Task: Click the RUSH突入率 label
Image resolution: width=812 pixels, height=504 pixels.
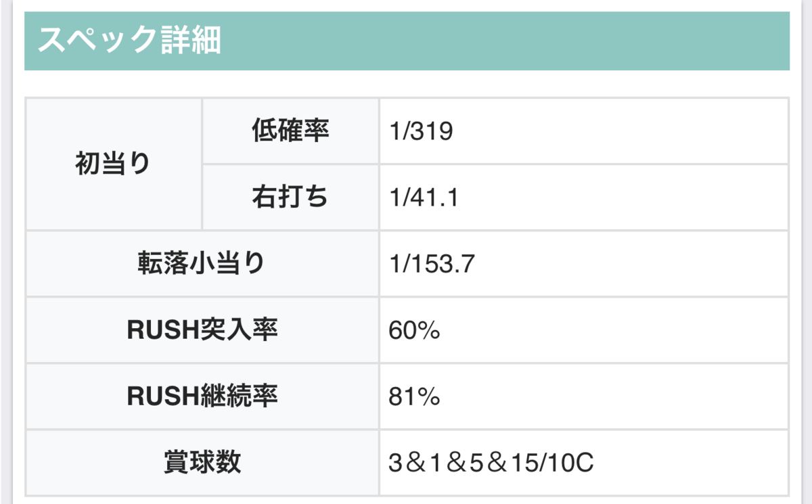Action: 202,329
